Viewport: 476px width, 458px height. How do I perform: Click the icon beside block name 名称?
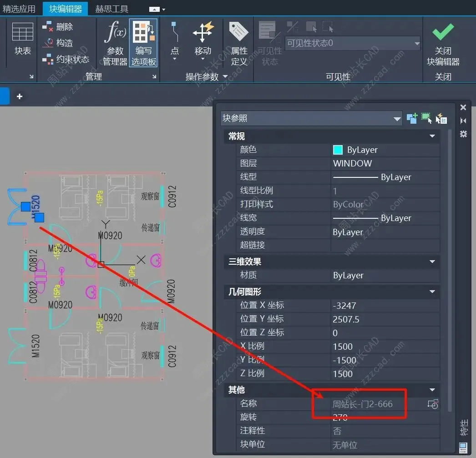[x=433, y=404]
